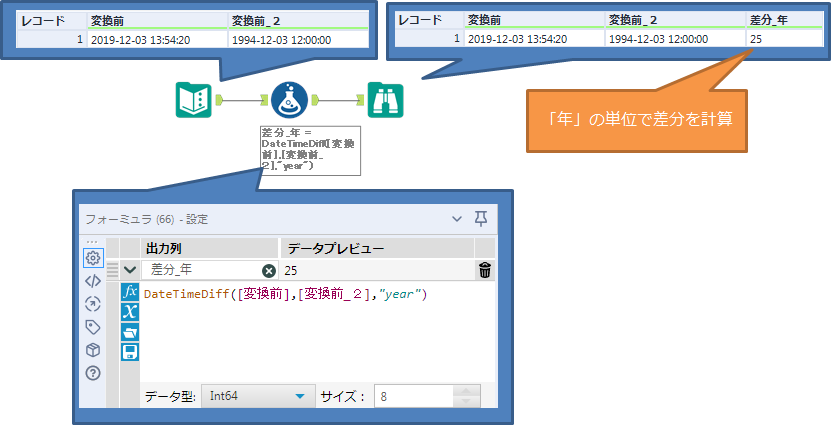
Task: Open the XML view code icon
Action: 93,281
